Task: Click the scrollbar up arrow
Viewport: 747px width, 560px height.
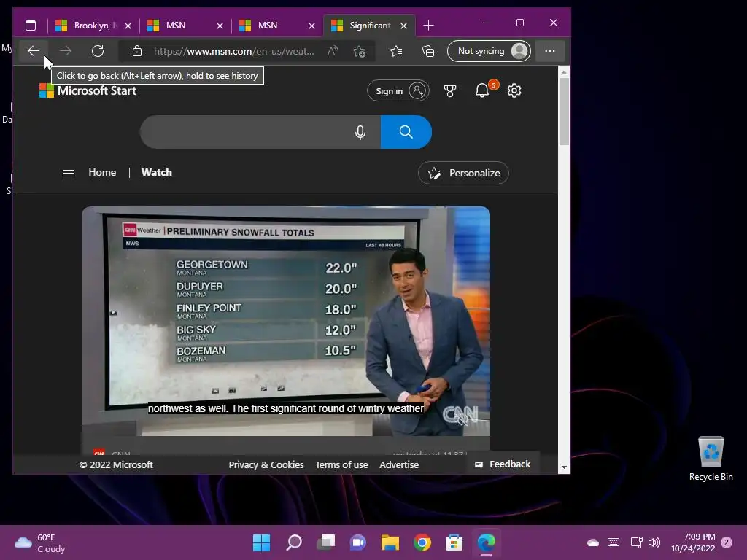Action: (564, 72)
